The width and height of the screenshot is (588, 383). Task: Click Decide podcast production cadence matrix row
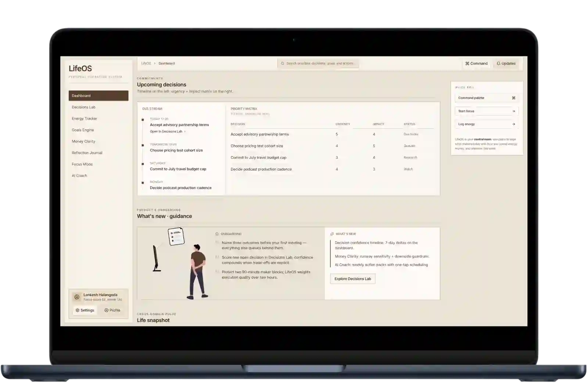pyautogui.click(x=332, y=169)
